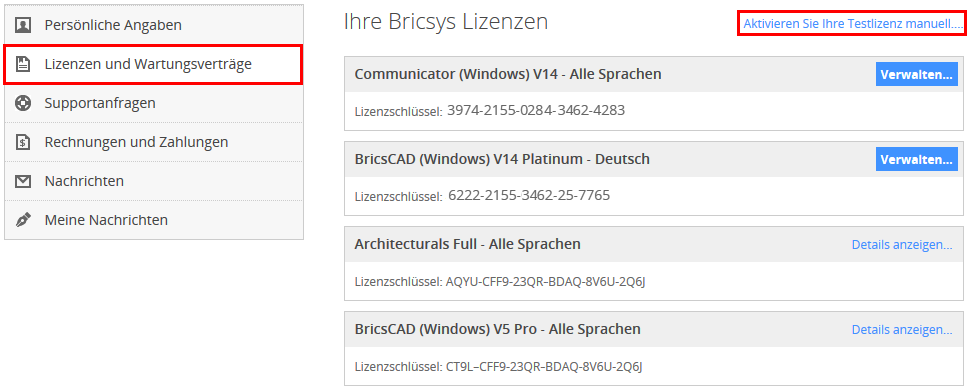Screen dimensions: 970x391
Task: Click the person icon beside Persönliche Angaben
Action: tap(24, 25)
